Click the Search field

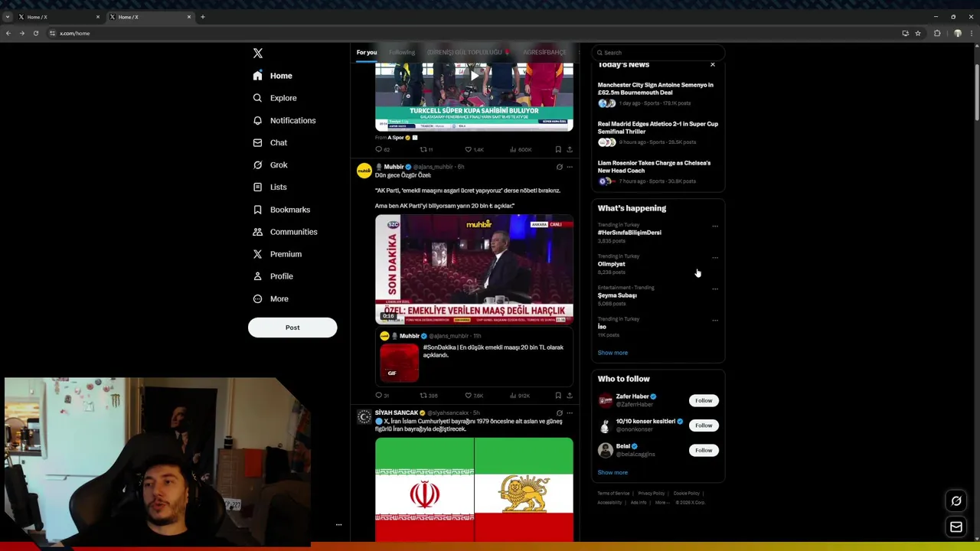pyautogui.click(x=658, y=53)
